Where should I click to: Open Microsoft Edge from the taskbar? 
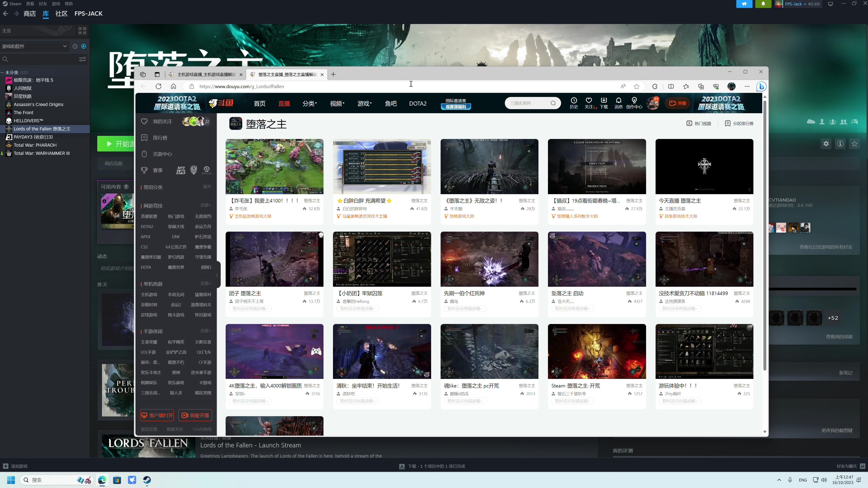tap(102, 480)
